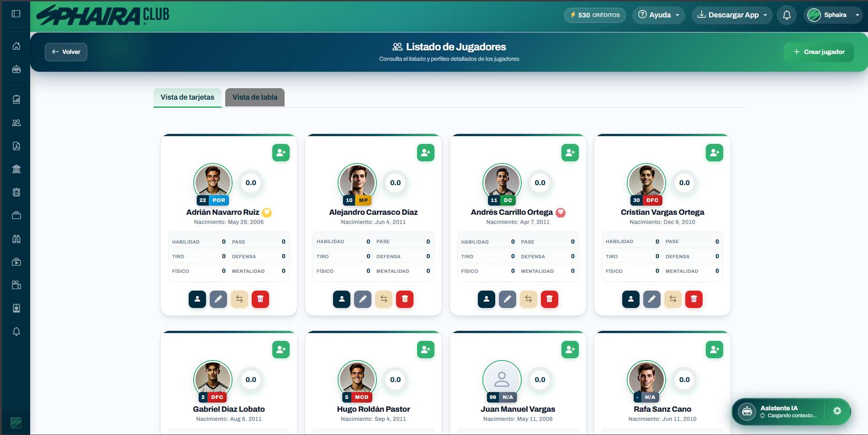Click the add-player badge on Andrés Carrillo Ortega card

click(x=570, y=153)
